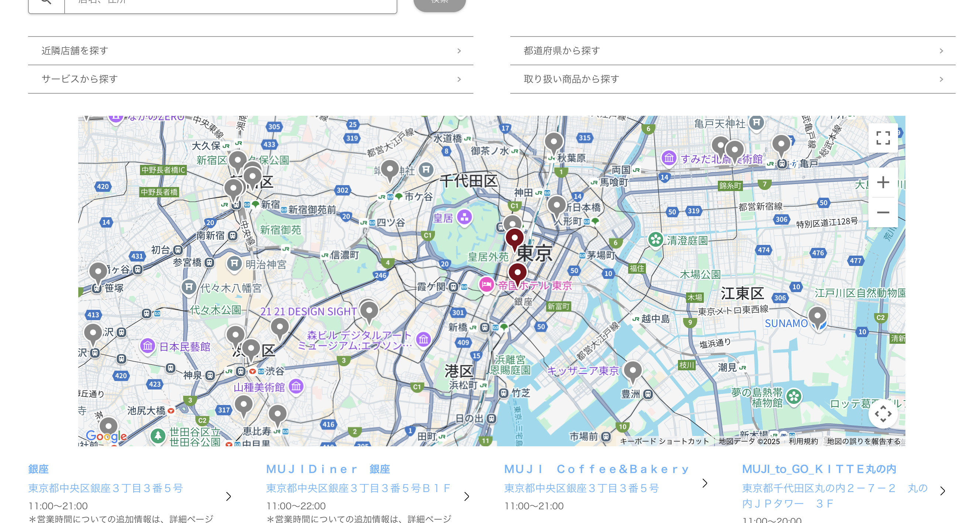Open the 利用規約 link
The height and width of the screenshot is (523, 980).
point(804,441)
